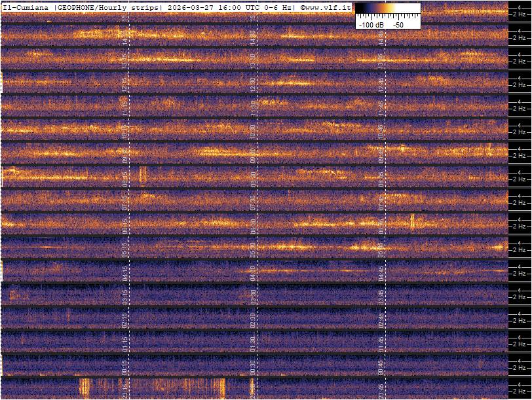Select the 02:15 time marker
The height and width of the screenshot is (400, 532).
pos(124,319)
